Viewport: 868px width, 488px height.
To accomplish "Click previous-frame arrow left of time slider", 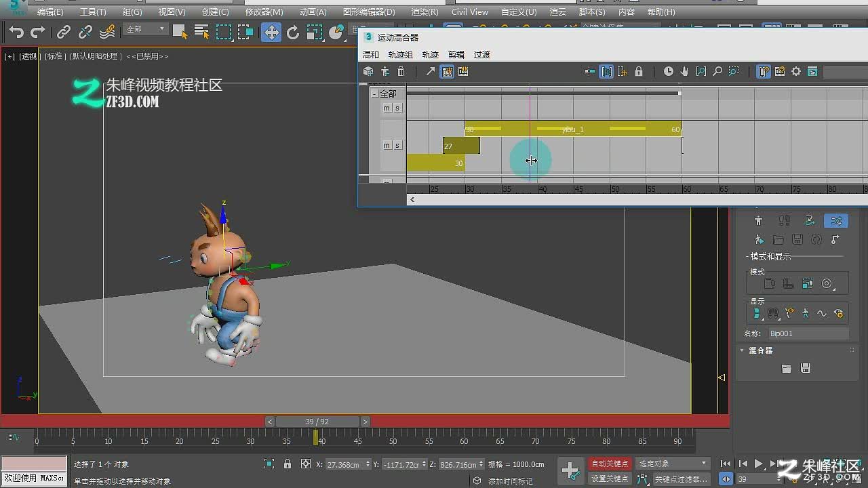I will coord(270,422).
